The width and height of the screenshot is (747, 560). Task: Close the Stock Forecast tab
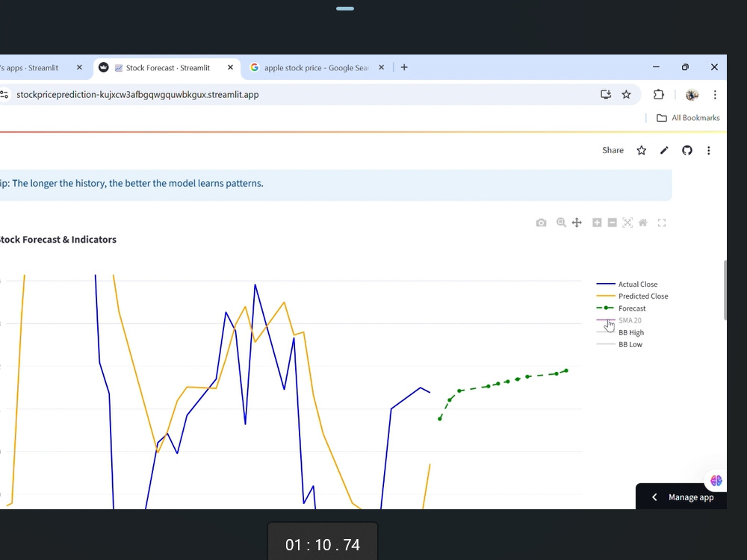click(231, 68)
